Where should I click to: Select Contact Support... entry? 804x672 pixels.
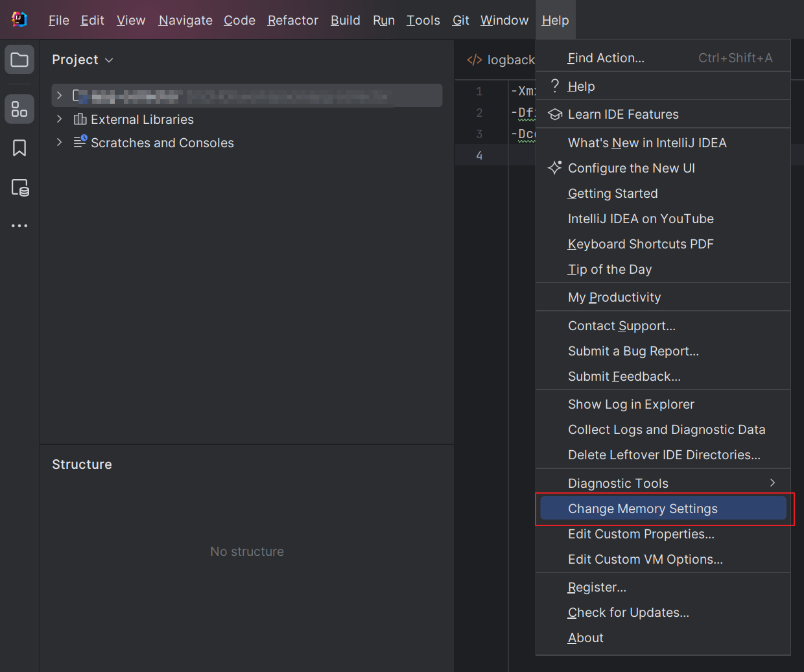(x=663, y=326)
